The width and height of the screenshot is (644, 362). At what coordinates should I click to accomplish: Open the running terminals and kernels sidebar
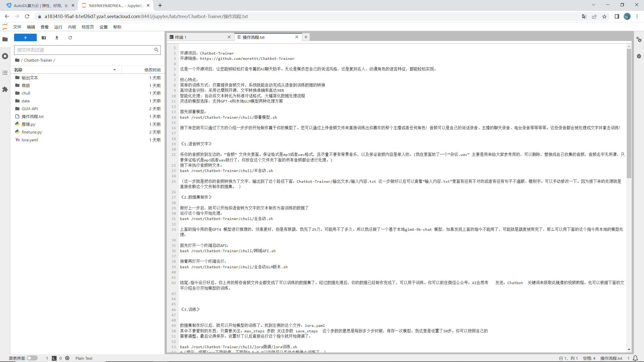tap(5, 56)
